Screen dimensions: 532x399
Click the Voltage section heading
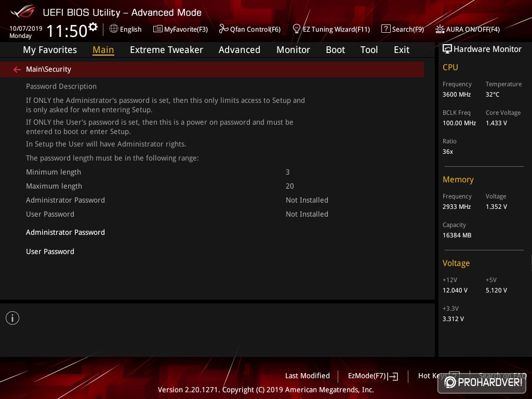[x=456, y=263]
